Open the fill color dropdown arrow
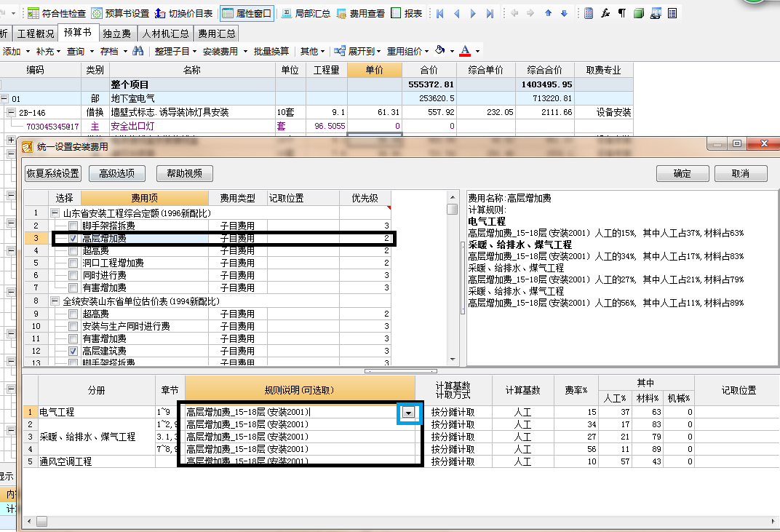Image resolution: width=780 pixels, height=532 pixels. point(452,51)
